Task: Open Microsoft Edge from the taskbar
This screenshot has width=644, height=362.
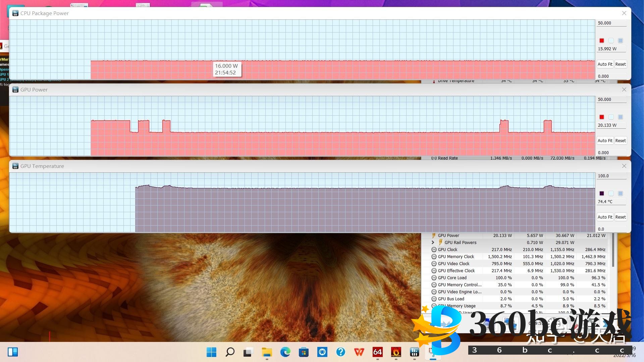Action: [285, 352]
